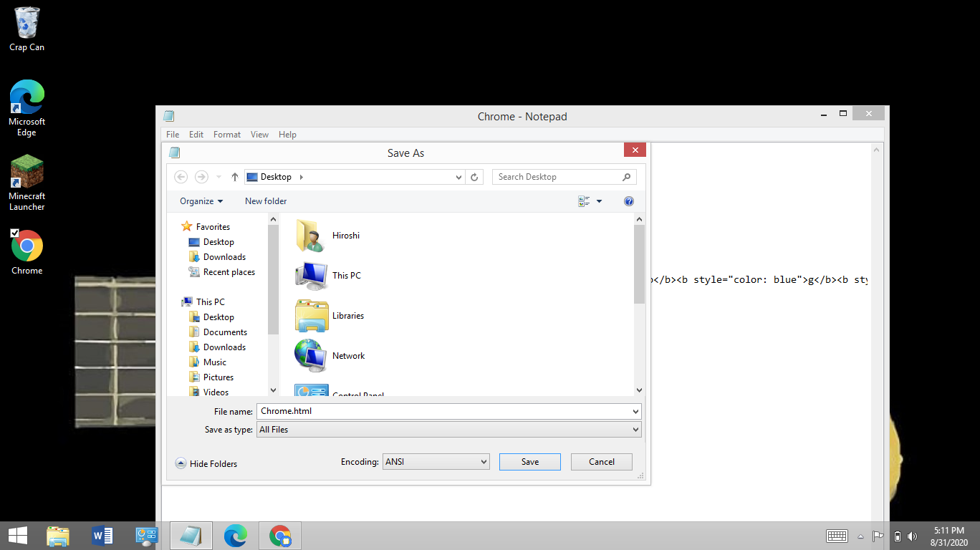Open the Save as type dropdown

coord(448,430)
